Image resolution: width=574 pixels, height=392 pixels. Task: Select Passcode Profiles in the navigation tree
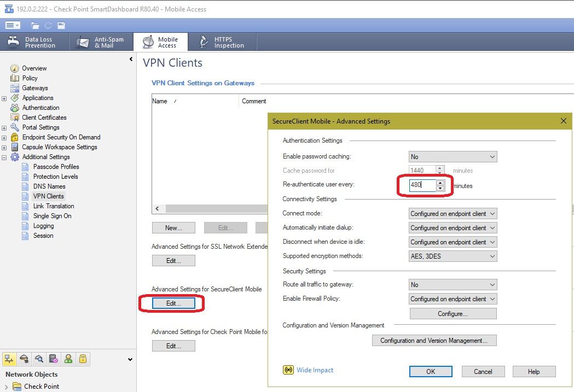point(56,167)
